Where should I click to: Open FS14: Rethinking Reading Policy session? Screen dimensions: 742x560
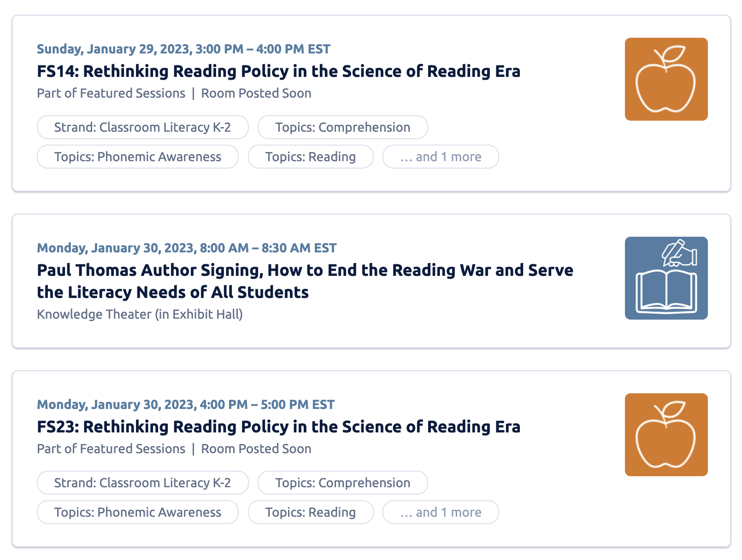[278, 71]
